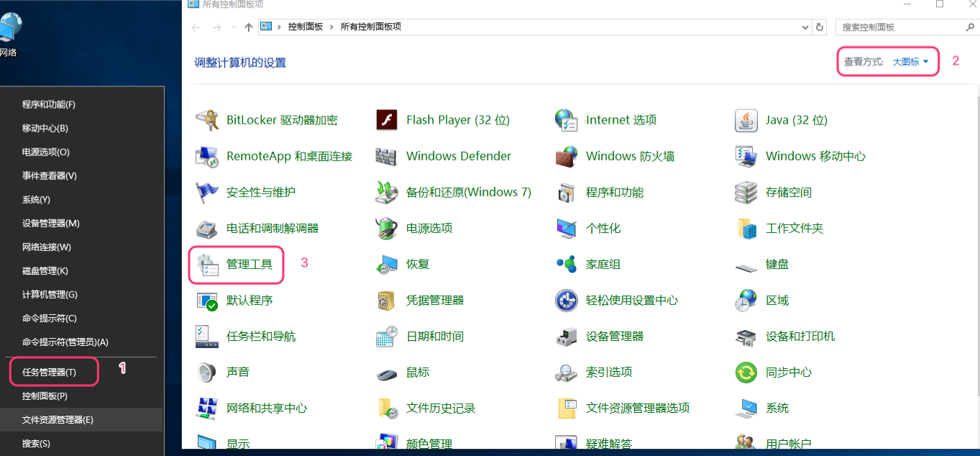Select 任务管理器(T) from the context menu

pyautogui.click(x=49, y=373)
